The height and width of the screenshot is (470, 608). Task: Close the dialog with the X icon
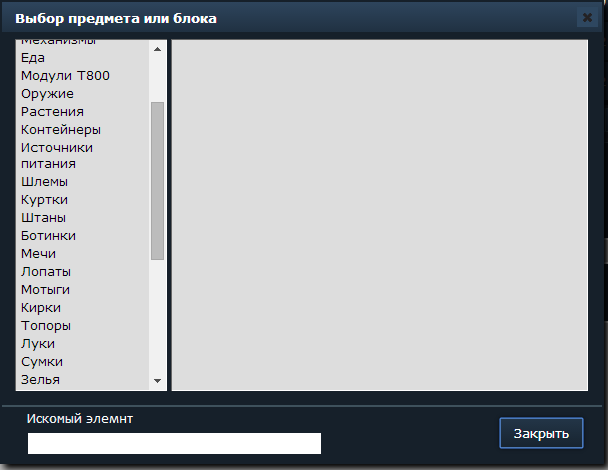(x=587, y=17)
